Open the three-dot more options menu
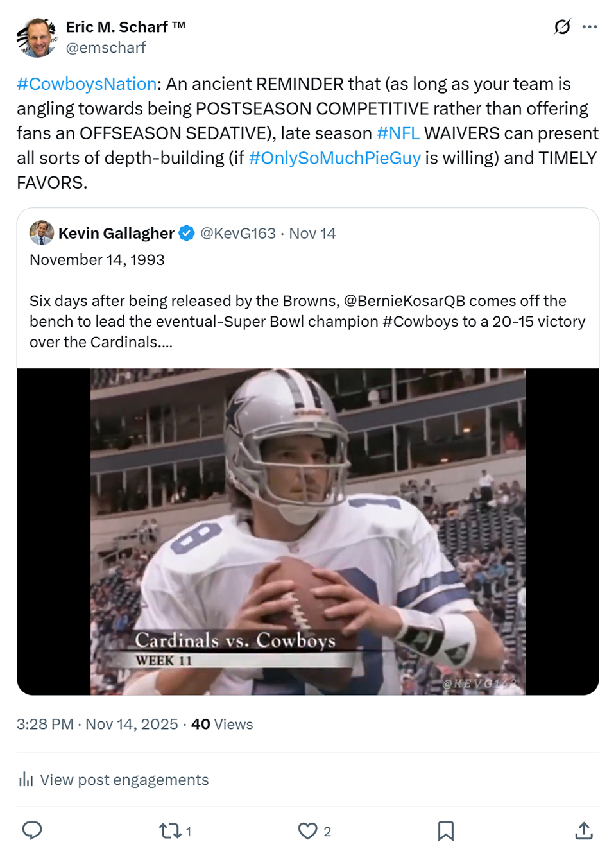The width and height of the screenshot is (616, 858). tap(590, 27)
